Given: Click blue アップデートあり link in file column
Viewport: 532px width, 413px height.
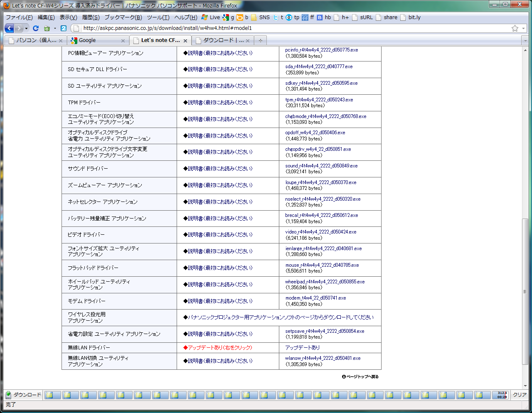Looking at the screenshot, I should [303, 348].
